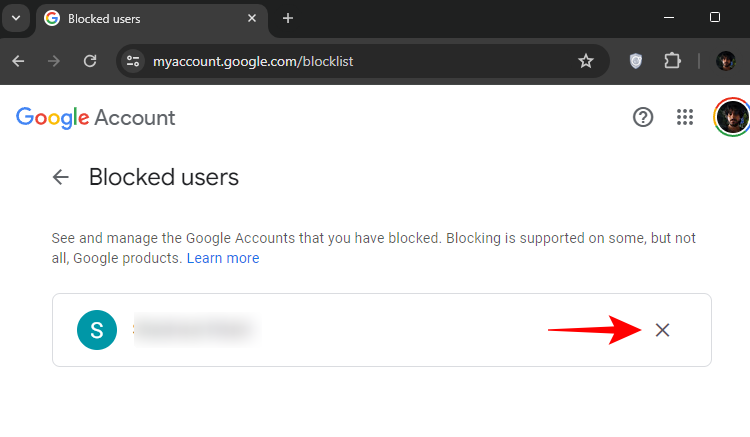
Task: Open the Help question mark icon
Action: [x=643, y=117]
